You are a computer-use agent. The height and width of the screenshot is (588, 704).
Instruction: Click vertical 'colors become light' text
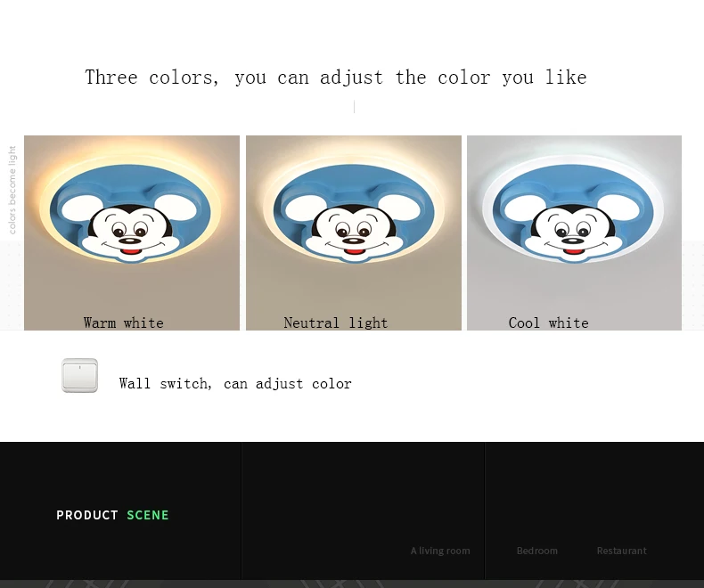point(12,190)
